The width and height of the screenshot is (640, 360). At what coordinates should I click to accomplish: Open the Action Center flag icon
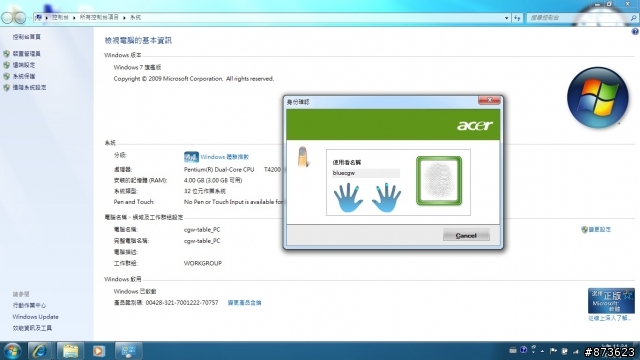point(553,351)
